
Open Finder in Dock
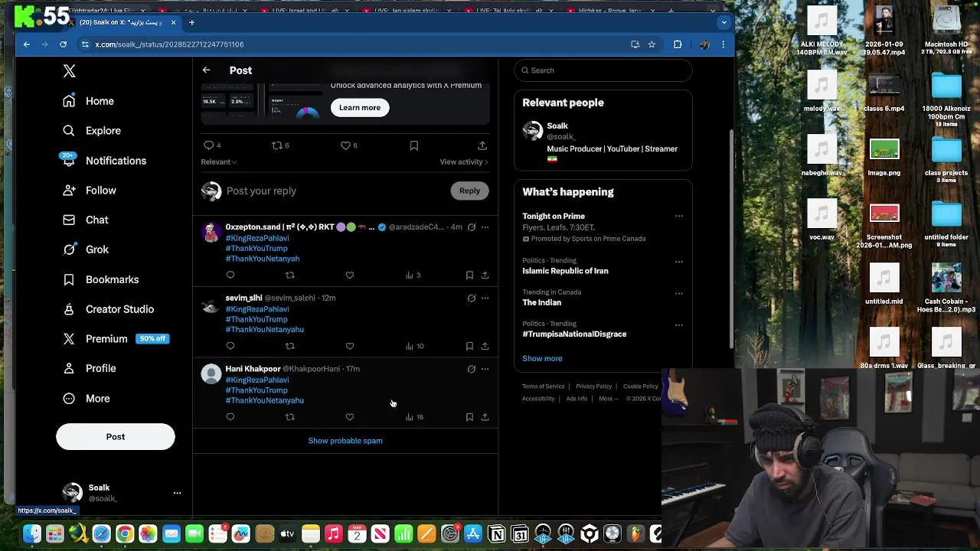point(31,534)
